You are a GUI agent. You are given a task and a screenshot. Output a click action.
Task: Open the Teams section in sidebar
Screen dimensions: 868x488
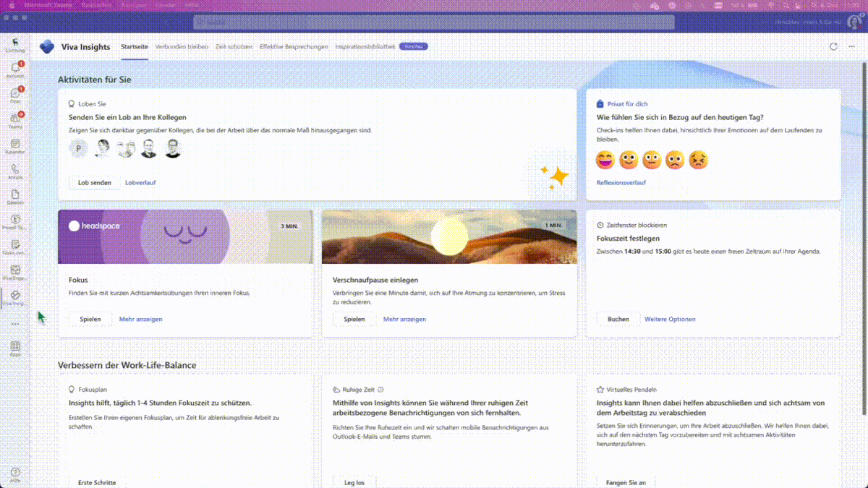15,120
